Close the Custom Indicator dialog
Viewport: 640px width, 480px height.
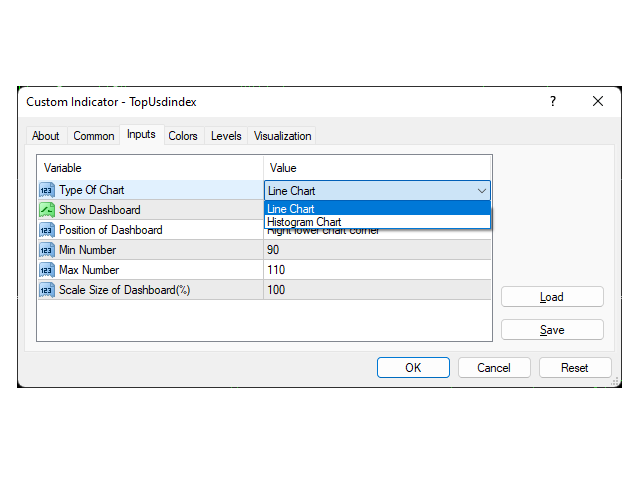click(598, 101)
